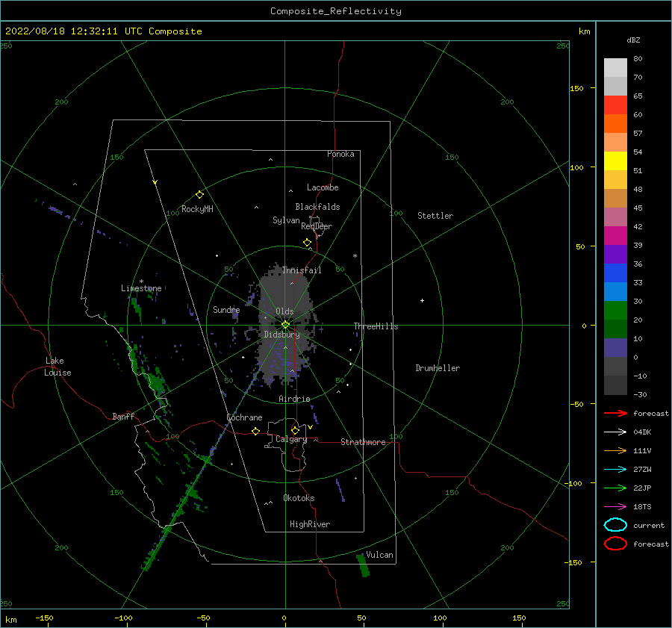The image size is (672, 628).
Task: Click the orange 111V arrow legend icon
Action: coord(615,450)
